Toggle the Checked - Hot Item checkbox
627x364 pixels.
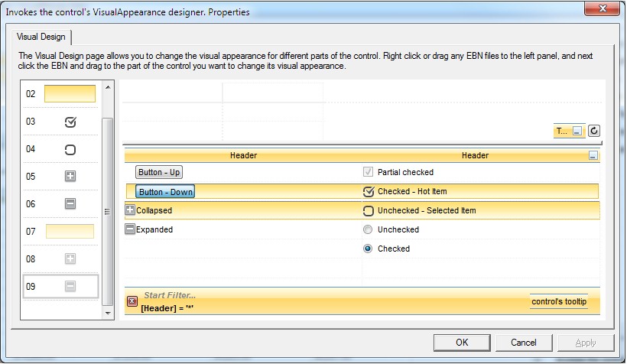[x=368, y=191]
